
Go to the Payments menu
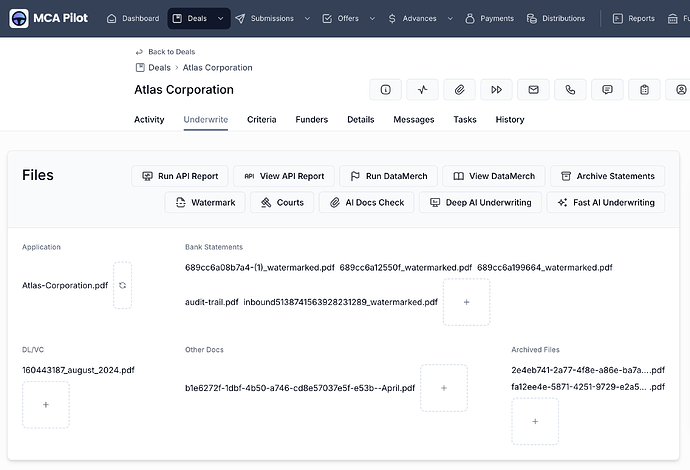488,18
